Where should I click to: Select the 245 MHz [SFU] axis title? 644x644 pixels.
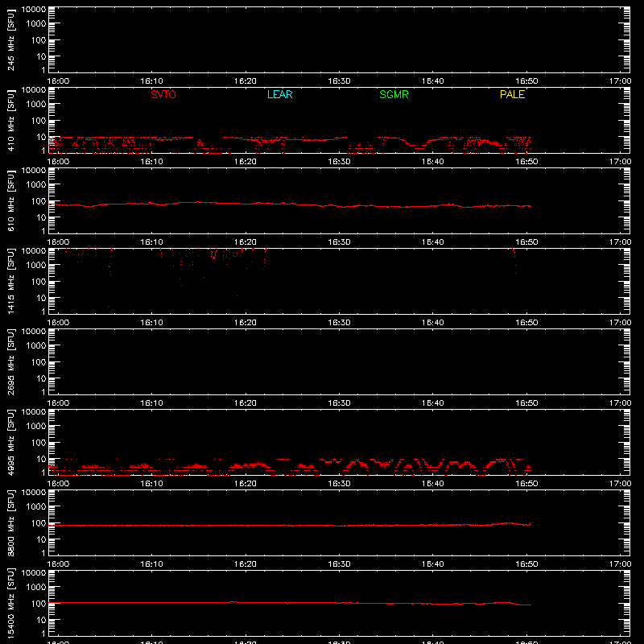pyautogui.click(x=11, y=40)
